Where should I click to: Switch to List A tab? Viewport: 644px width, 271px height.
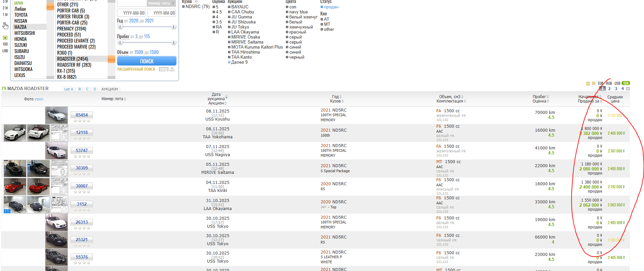(x=69, y=89)
